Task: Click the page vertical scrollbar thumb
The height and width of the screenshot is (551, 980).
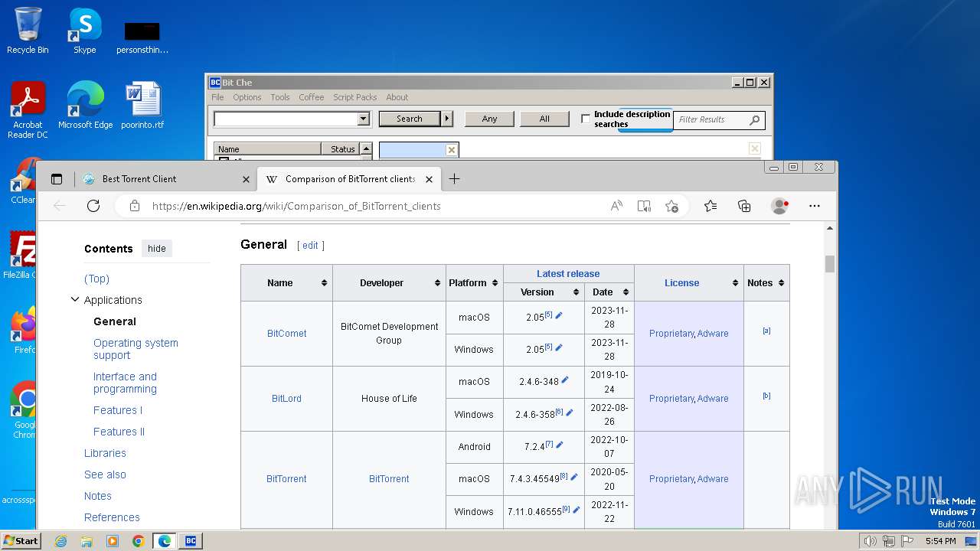Action: 830,264
